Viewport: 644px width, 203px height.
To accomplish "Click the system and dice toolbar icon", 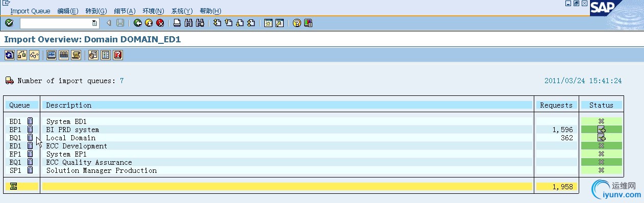I will (x=93, y=55).
